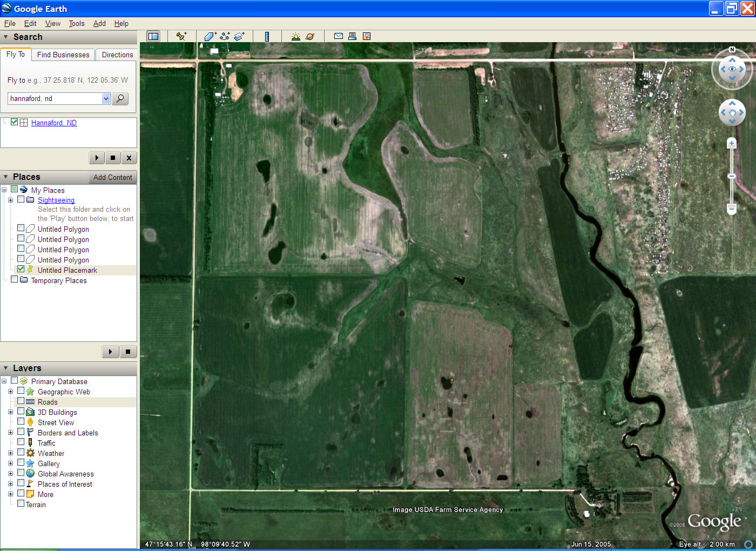Click the Places panel stop button
Image resolution: width=756 pixels, height=551 pixels.
point(128,352)
